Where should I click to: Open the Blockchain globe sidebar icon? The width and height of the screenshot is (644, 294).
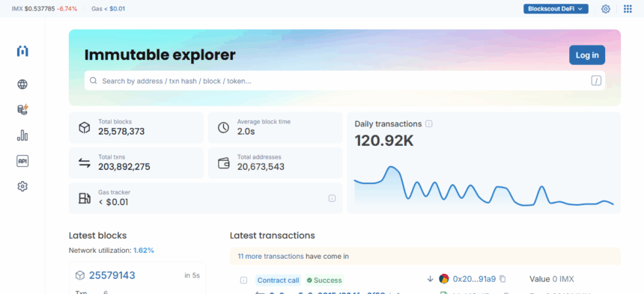click(22, 85)
